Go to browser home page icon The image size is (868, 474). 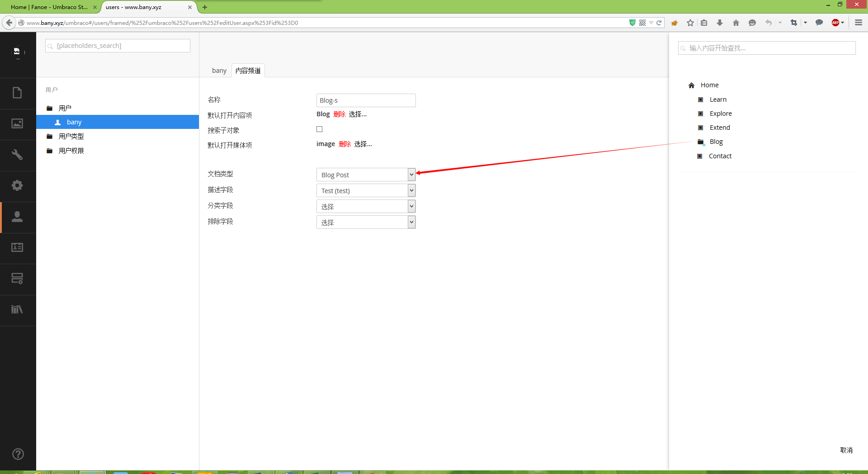[x=736, y=23]
